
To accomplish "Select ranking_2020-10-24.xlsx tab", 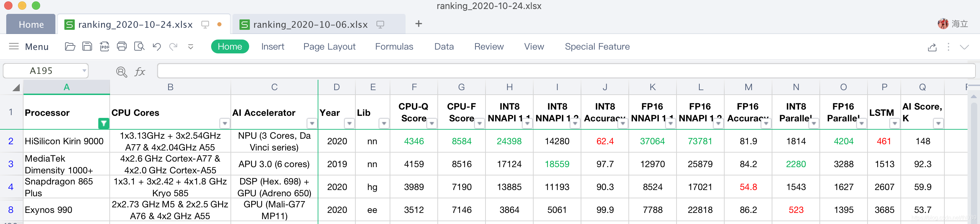I will [x=144, y=24].
